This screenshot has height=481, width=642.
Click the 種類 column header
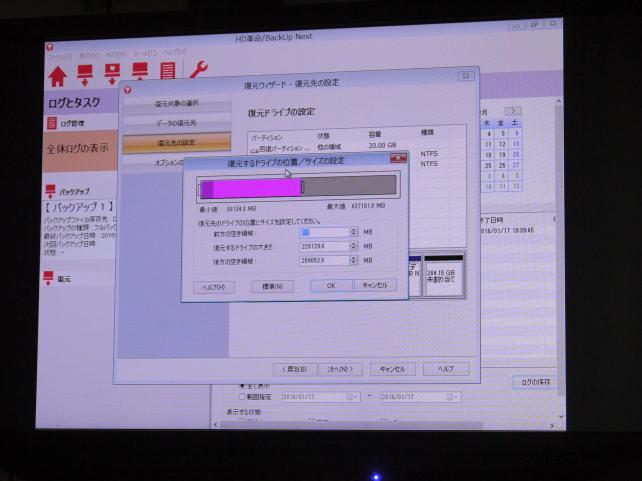click(x=427, y=132)
